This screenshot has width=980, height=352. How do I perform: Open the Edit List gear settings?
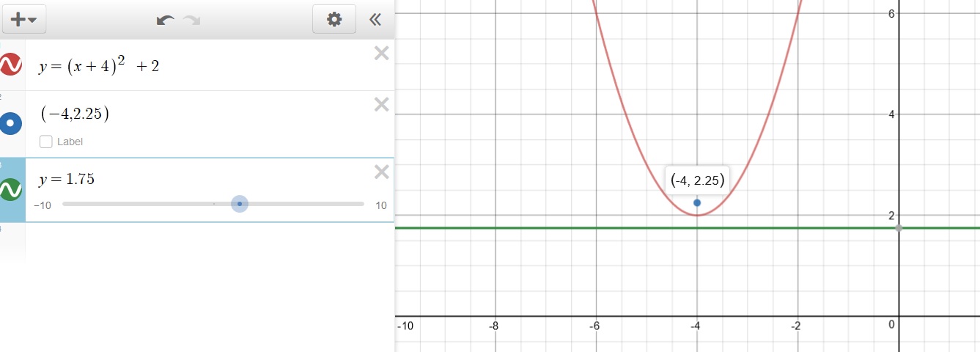pyautogui.click(x=334, y=20)
